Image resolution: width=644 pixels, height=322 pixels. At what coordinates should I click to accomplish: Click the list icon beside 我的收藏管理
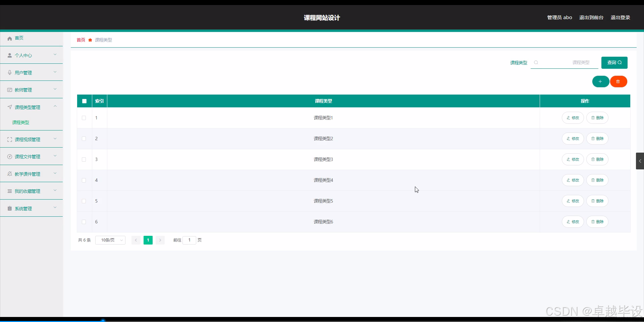[10, 191]
